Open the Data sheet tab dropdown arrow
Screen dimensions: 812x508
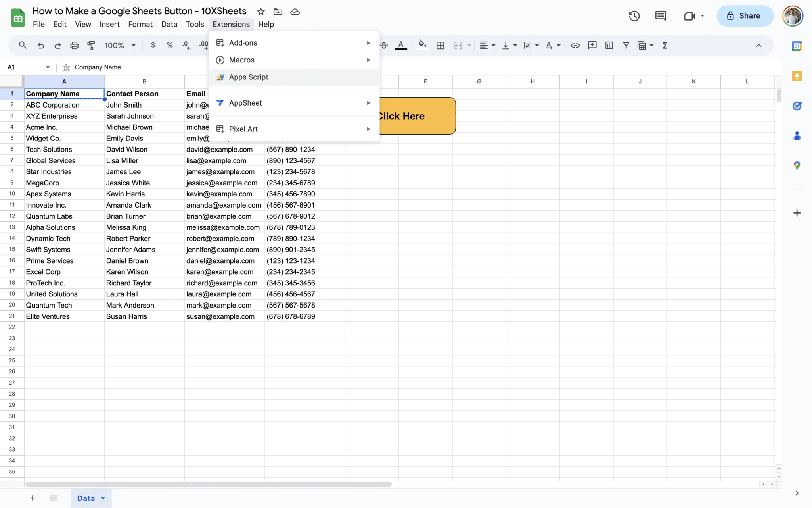103,498
